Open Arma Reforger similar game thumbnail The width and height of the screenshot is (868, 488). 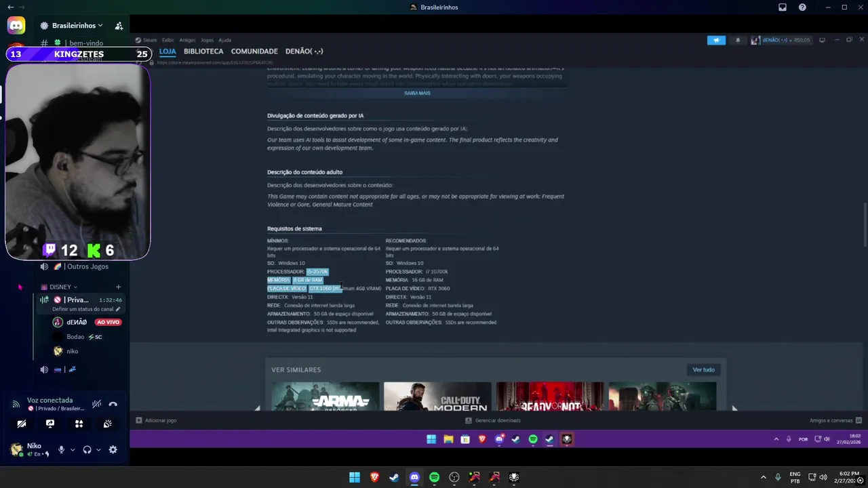coord(325,396)
